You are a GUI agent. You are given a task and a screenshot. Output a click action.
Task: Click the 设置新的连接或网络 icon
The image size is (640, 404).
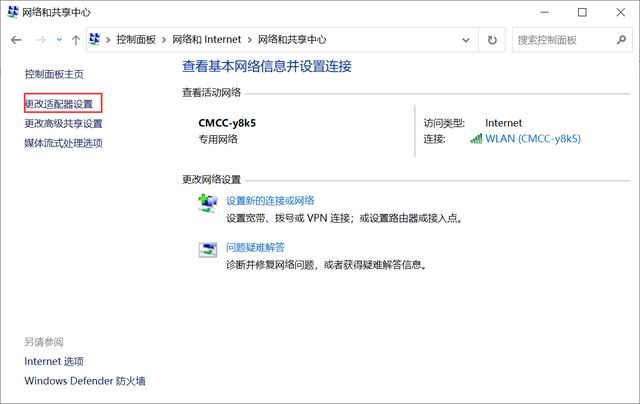(x=207, y=203)
